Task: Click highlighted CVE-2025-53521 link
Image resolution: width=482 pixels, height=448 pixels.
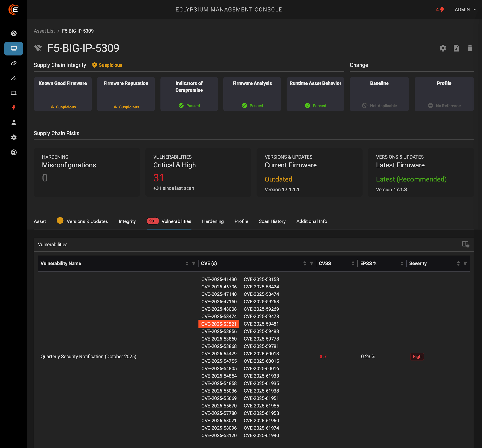Action: pos(219,324)
